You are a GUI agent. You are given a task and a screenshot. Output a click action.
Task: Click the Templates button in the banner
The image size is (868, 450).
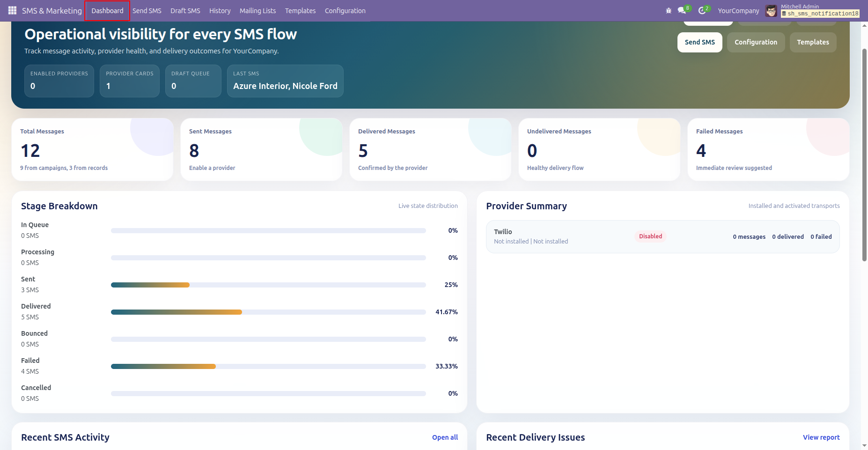coord(813,42)
